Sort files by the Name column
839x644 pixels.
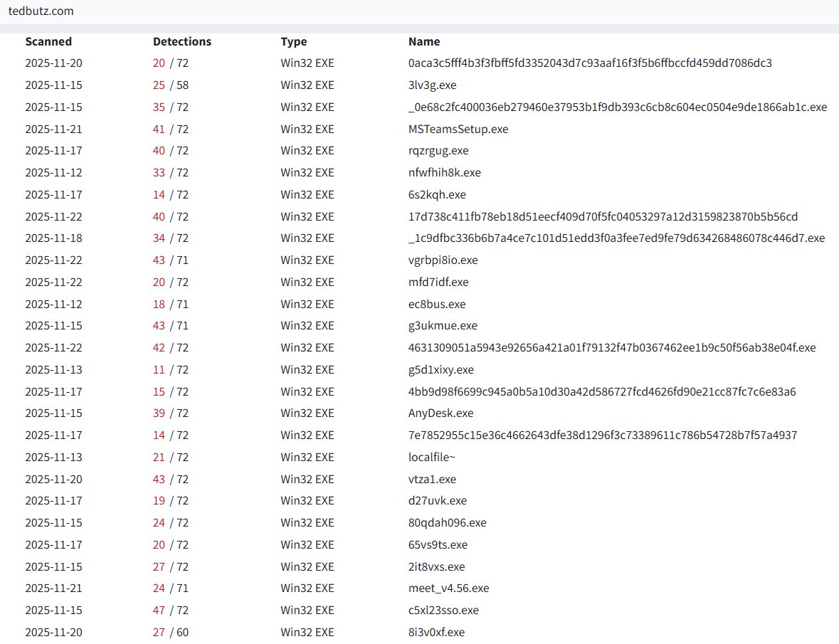[423, 41]
